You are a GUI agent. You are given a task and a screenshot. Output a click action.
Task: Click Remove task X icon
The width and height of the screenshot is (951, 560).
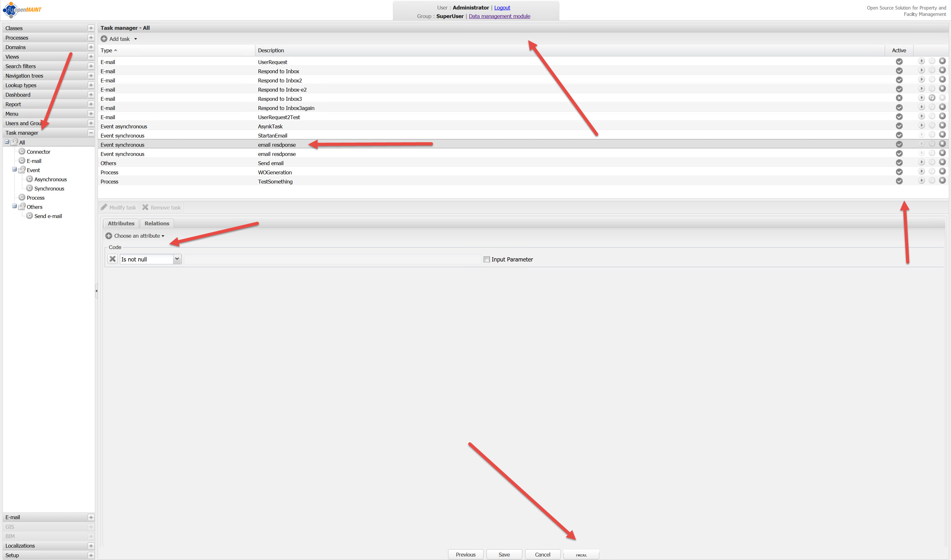(145, 207)
